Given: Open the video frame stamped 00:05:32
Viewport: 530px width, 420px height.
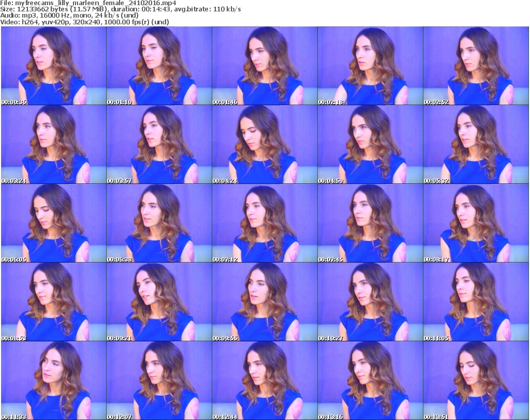Looking at the screenshot, I should [476, 144].
